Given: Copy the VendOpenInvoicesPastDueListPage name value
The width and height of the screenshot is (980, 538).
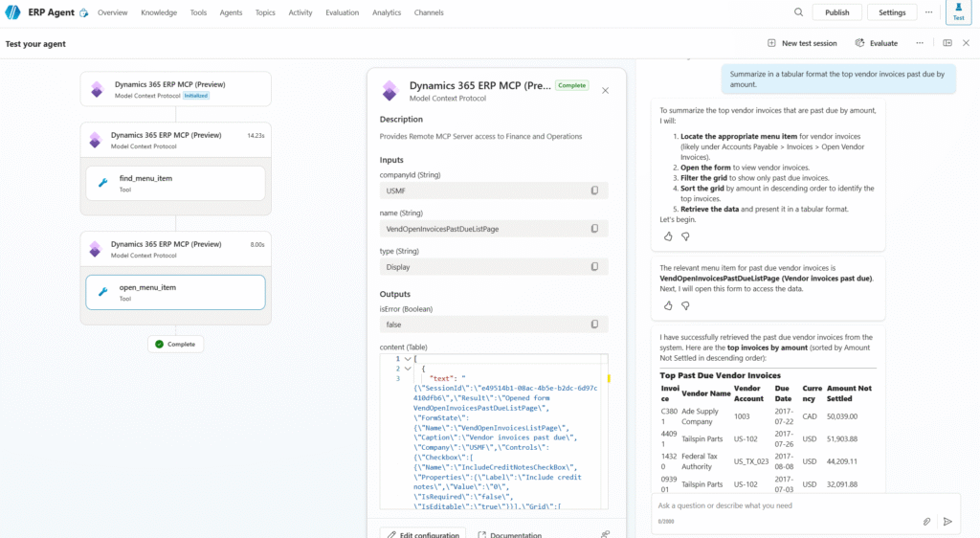Looking at the screenshot, I should 594,229.
